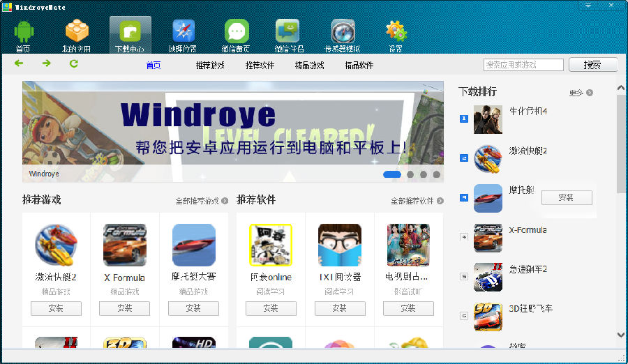The width and height of the screenshot is (628, 364).
Task: Go forward with the green right arrow
Action: (47, 63)
